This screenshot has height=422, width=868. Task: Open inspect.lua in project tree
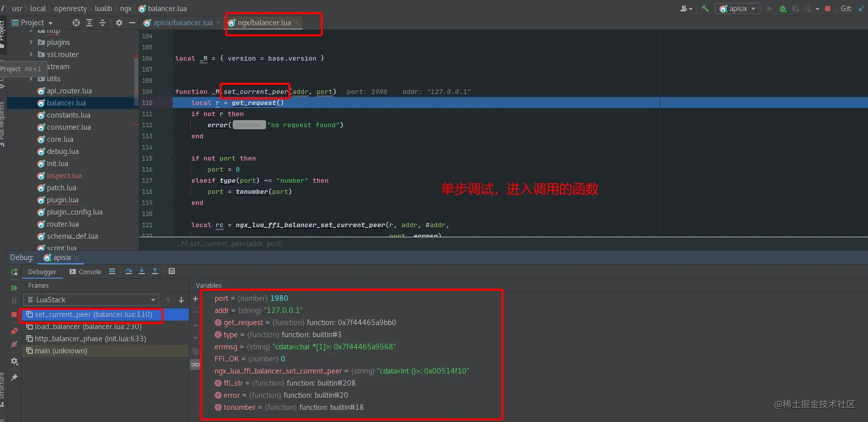(x=64, y=176)
